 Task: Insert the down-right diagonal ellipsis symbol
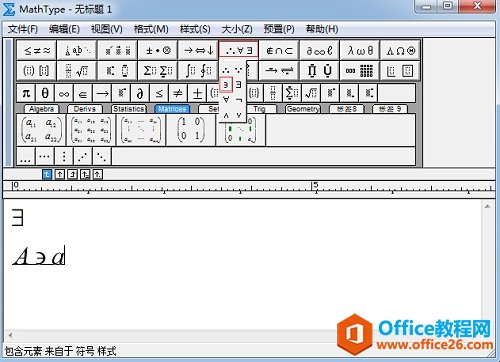[x=102, y=156]
